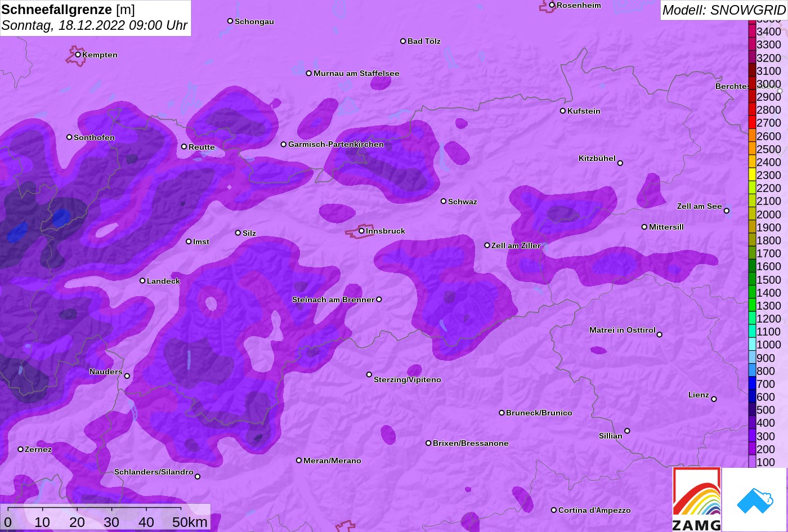
Task: Click the 200 legend value
Action: point(766,449)
